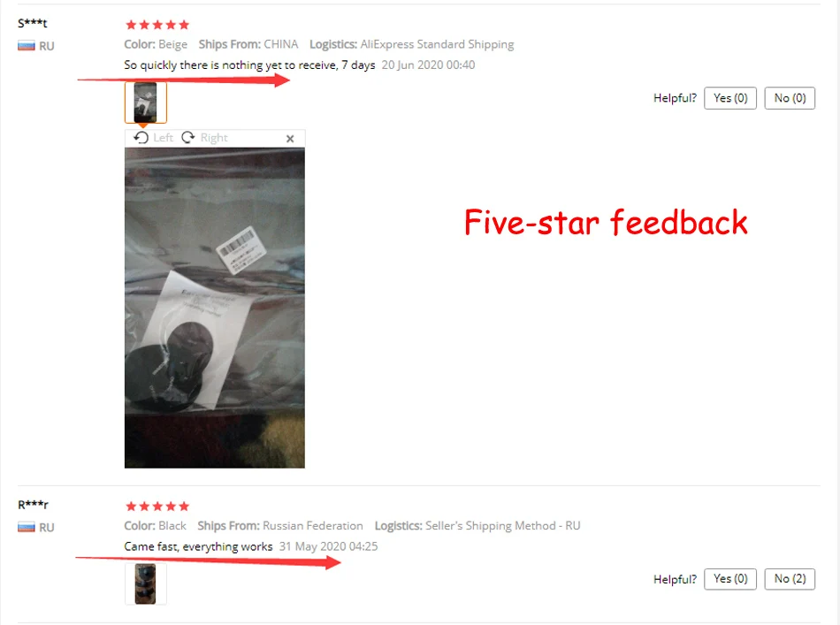
Task: Click the Russian flag beside S***t
Action: click(27, 46)
